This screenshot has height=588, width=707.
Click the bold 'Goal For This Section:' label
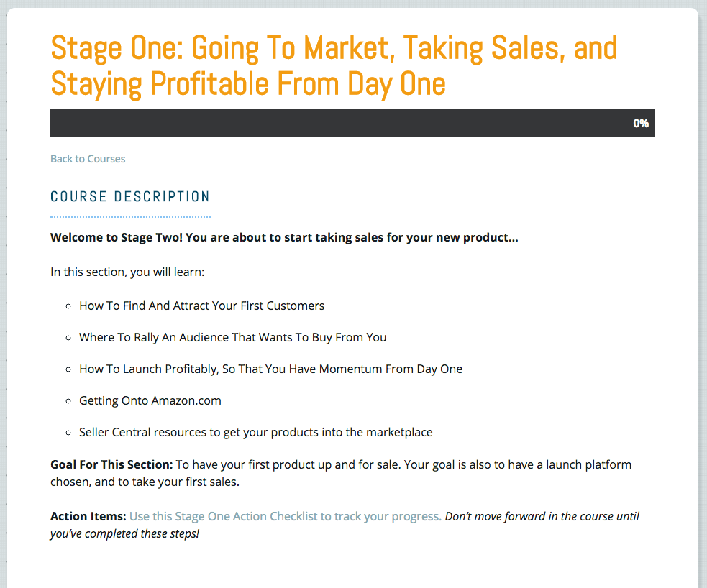[x=111, y=464]
